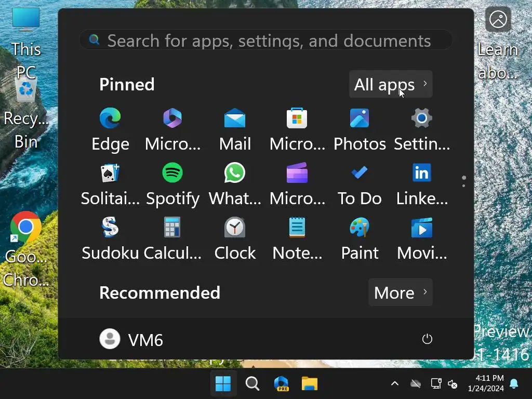Expand the All apps list

(391, 84)
